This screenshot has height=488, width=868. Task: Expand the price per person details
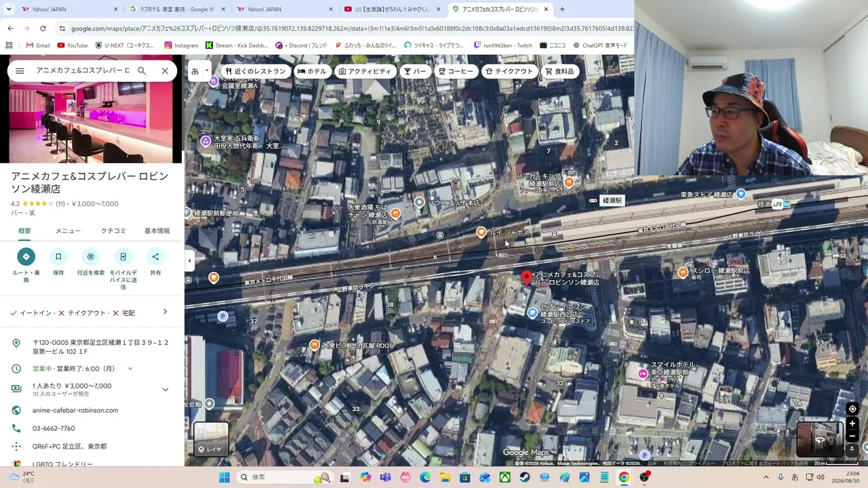click(165, 390)
